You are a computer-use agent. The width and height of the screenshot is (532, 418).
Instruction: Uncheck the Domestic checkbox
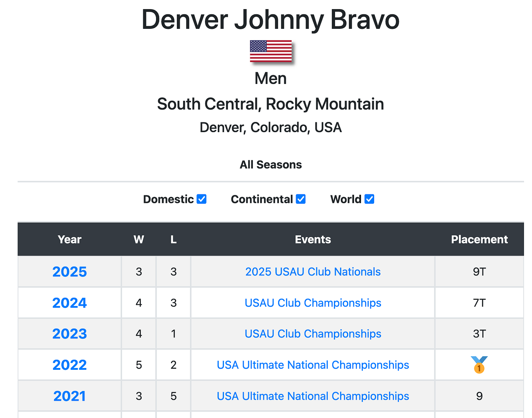(x=202, y=199)
